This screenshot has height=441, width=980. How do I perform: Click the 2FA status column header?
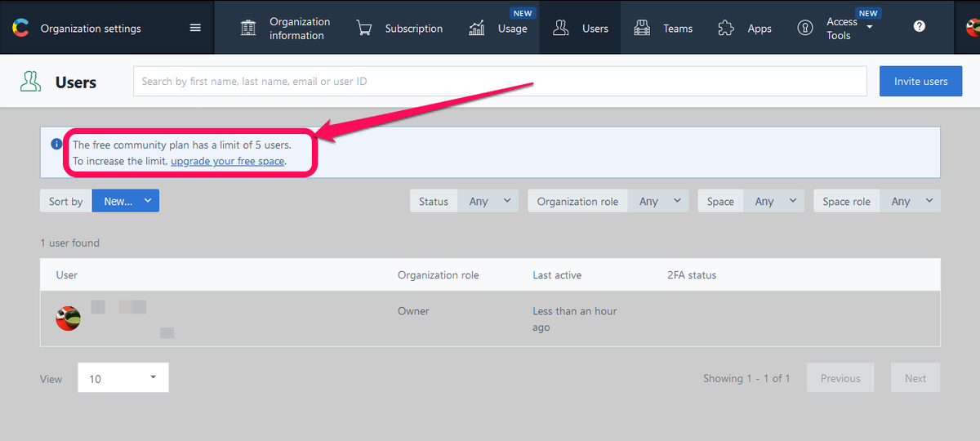pos(692,275)
